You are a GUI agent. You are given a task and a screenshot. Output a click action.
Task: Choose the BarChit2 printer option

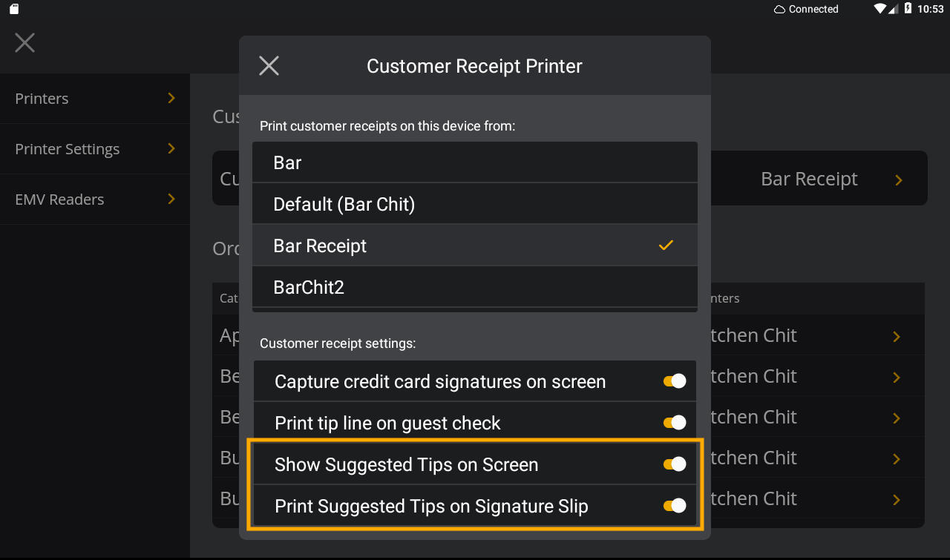pyautogui.click(x=475, y=287)
